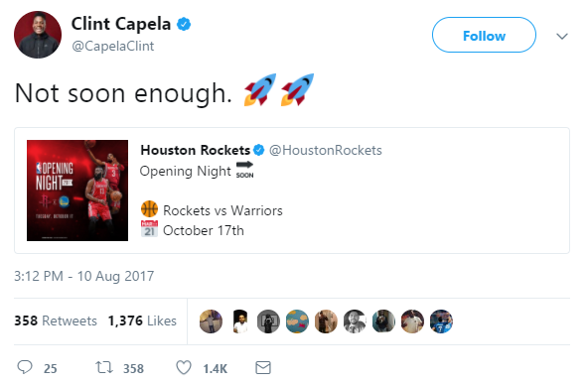Click Clint Capela's verified badge
Viewport: 588px width, 384px height.
(x=184, y=25)
